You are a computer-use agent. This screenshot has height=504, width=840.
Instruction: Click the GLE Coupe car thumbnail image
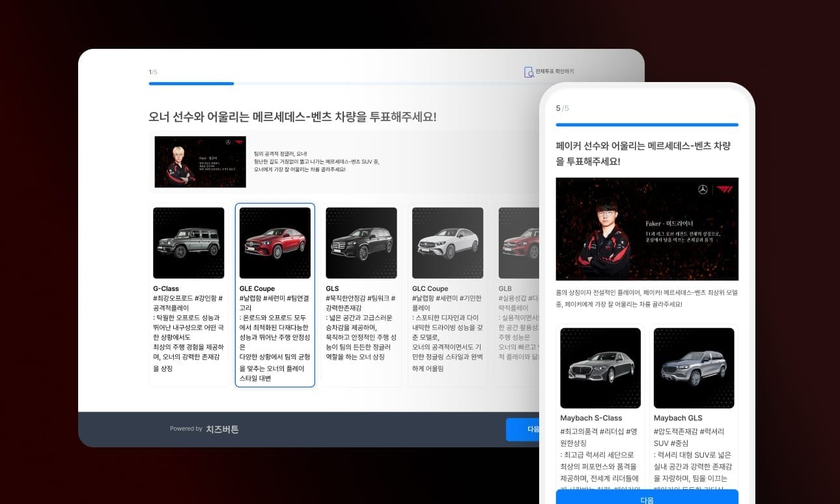275,242
